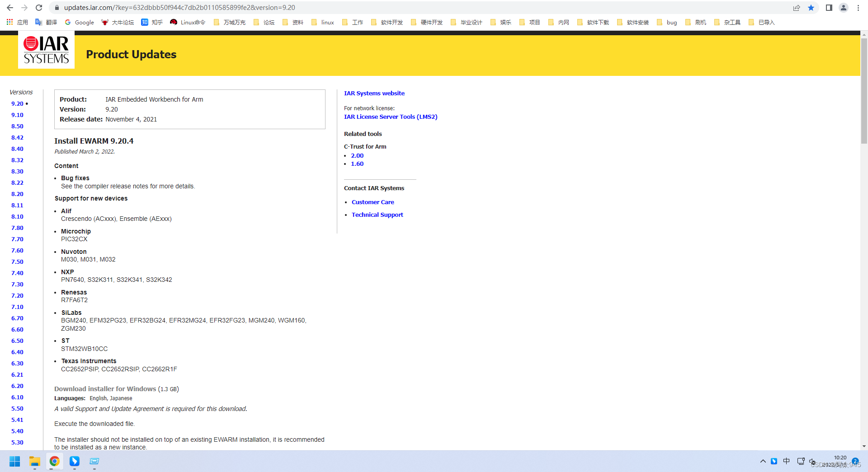Open the 翻译 bookmark
The height and width of the screenshot is (472, 868).
46,22
